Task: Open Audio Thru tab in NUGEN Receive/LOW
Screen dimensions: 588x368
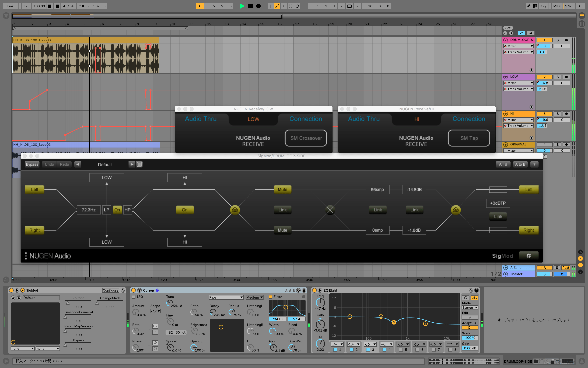Action: point(201,119)
